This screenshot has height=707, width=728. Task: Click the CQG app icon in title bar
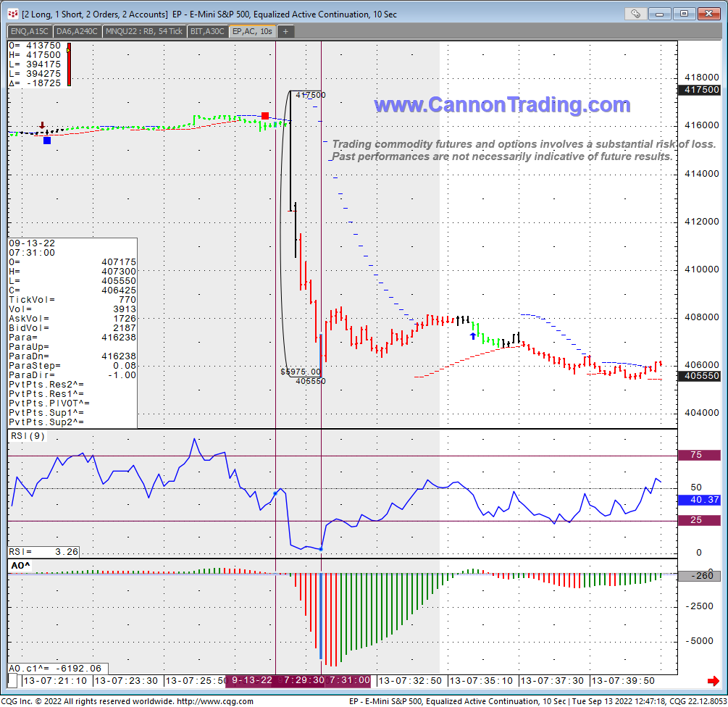pyautogui.click(x=12, y=13)
